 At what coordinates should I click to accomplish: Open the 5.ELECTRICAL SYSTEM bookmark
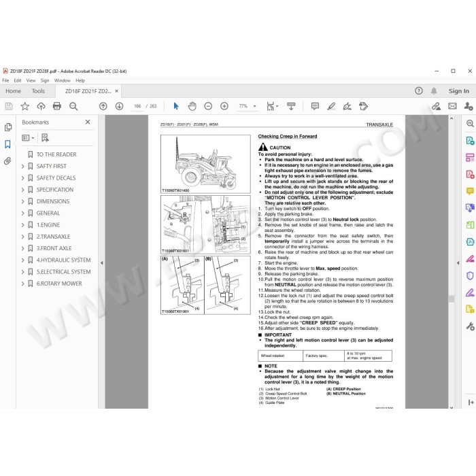coord(63,272)
